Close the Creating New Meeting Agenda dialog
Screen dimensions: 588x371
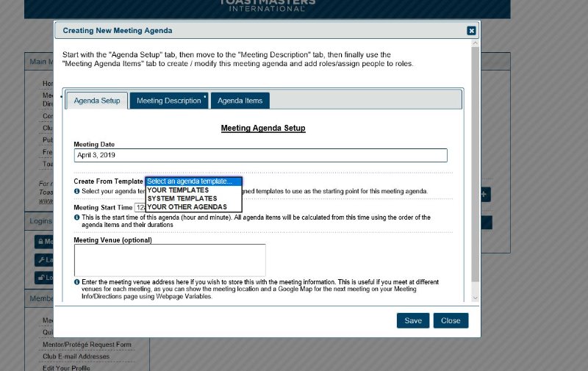tap(471, 31)
